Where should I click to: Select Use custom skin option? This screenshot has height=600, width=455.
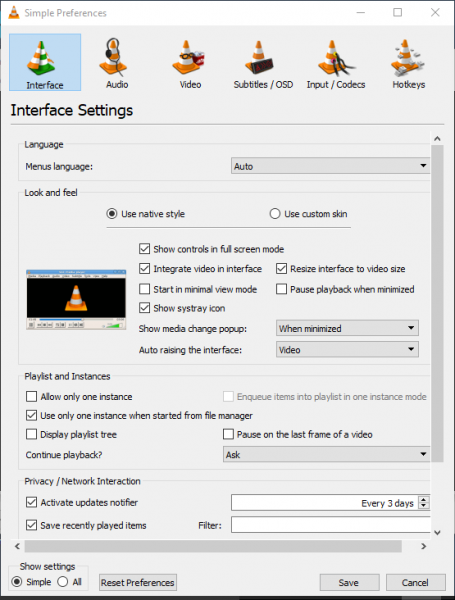[x=275, y=214]
